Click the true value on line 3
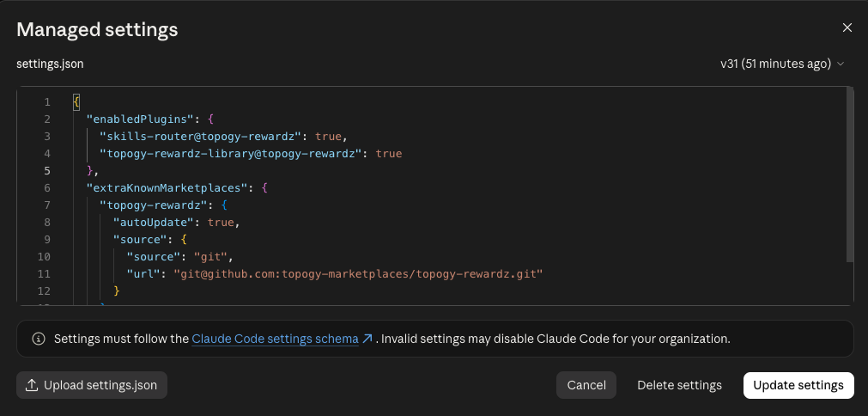Viewport: 868px width, 416px height. click(328, 137)
